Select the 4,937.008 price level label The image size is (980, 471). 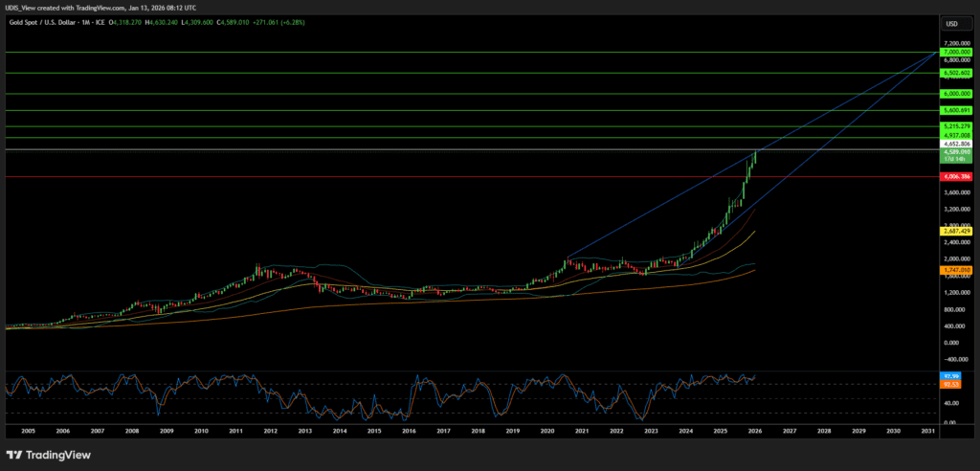click(956, 136)
